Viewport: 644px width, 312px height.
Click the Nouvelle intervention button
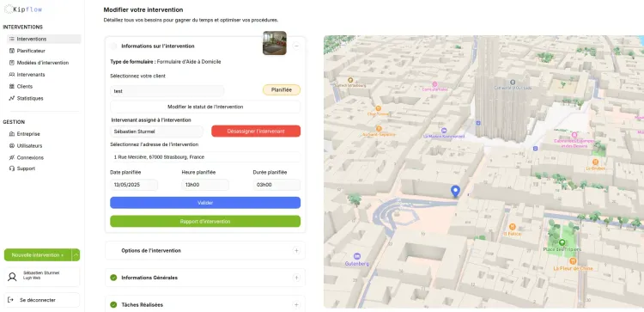pyautogui.click(x=38, y=255)
